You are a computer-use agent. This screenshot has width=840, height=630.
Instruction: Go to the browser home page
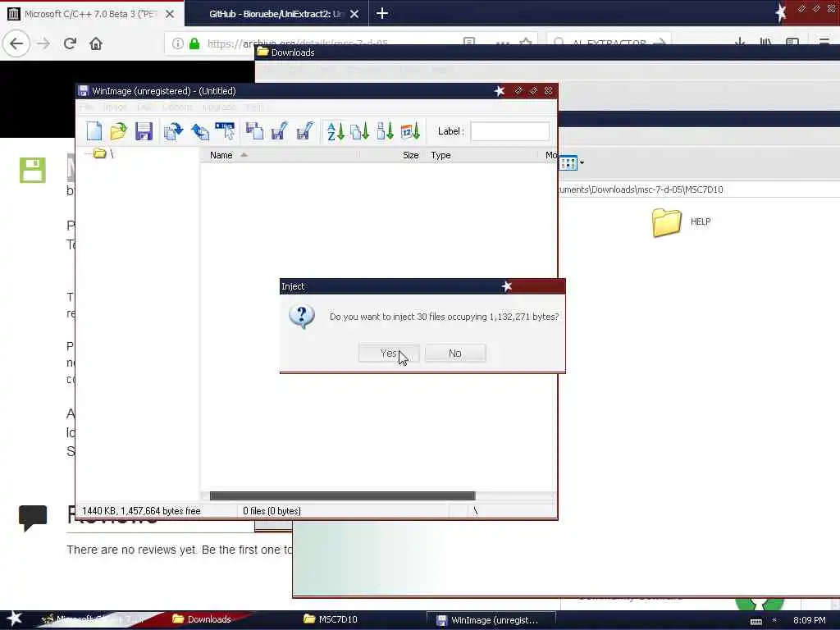[x=96, y=43]
